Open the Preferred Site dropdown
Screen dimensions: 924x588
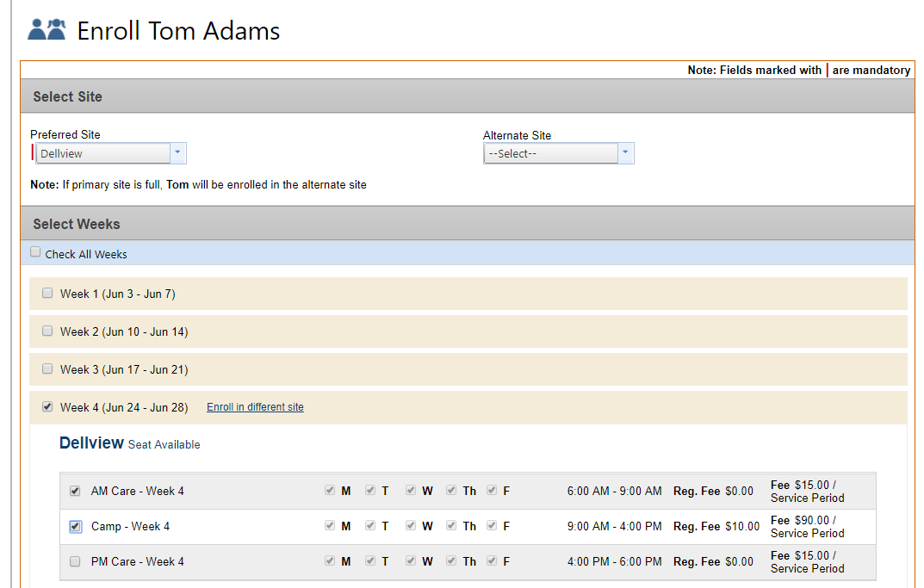[x=109, y=153]
